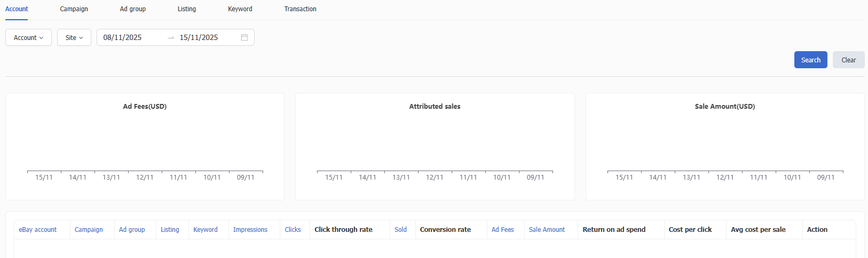The width and height of the screenshot is (868, 258).
Task: Click the Sale Amount column header
Action: pyautogui.click(x=547, y=230)
